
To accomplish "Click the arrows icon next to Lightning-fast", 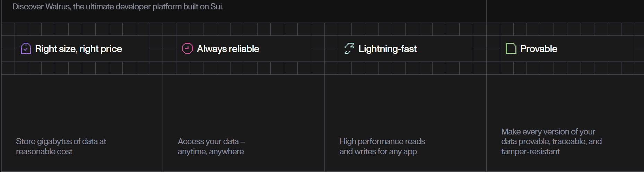I will pyautogui.click(x=349, y=49).
